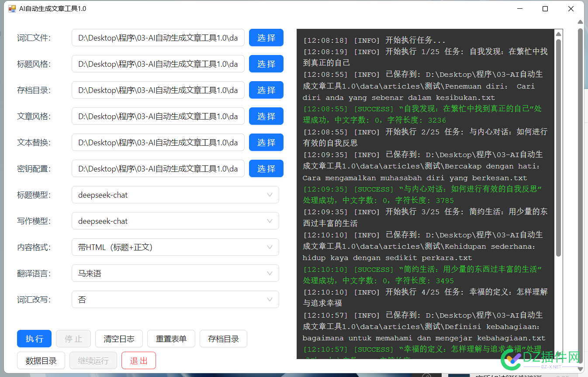This screenshot has width=588, height=377.
Task: Click log line 开始执行 2/25 任务
Action: [x=425, y=137]
